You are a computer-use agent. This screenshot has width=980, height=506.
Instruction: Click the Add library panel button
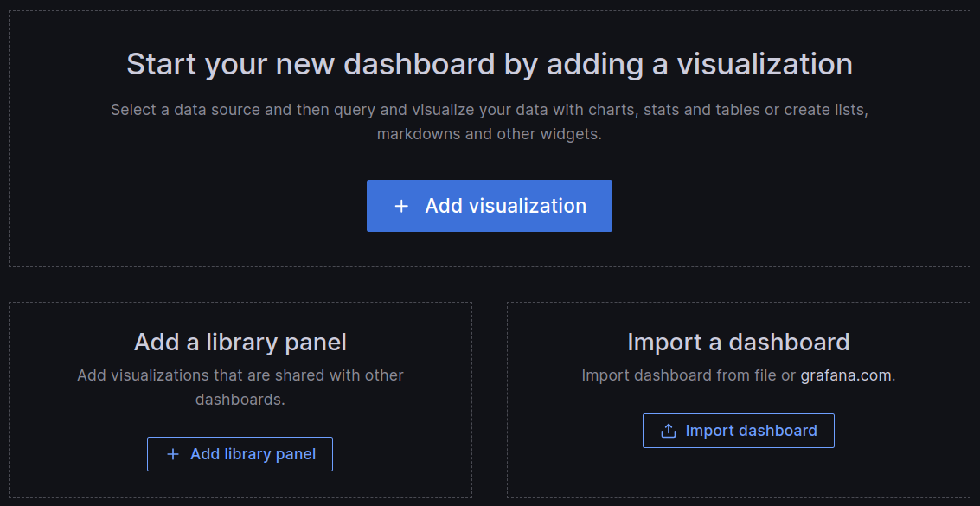240,453
